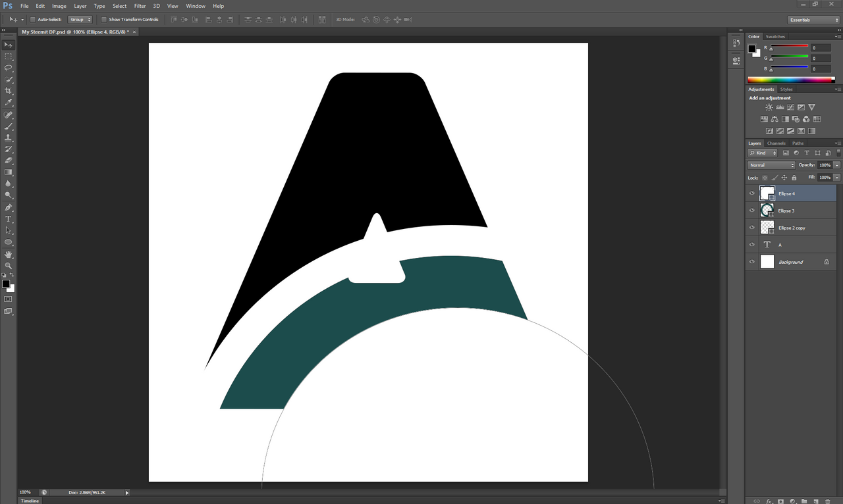Open the Auto-Select Group dropdown
Screen dimensions: 843x504
tap(80, 20)
